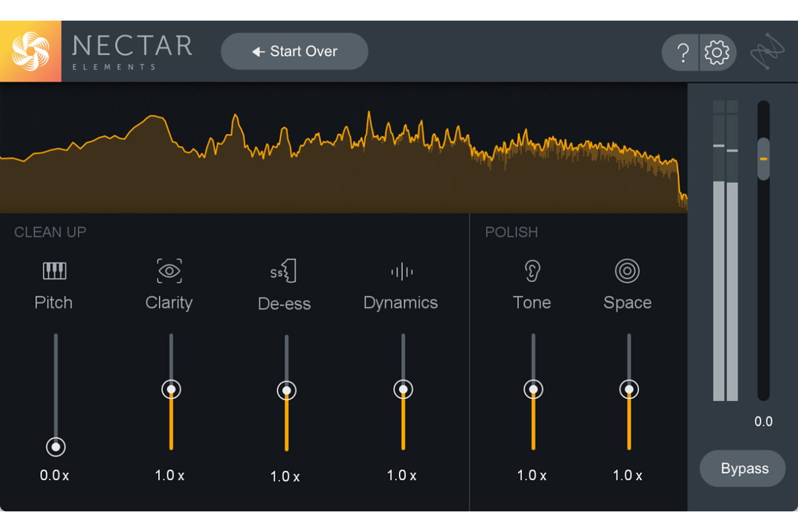Click the Space concentric circles icon
Screen dimensions: 798x532
tap(627, 271)
